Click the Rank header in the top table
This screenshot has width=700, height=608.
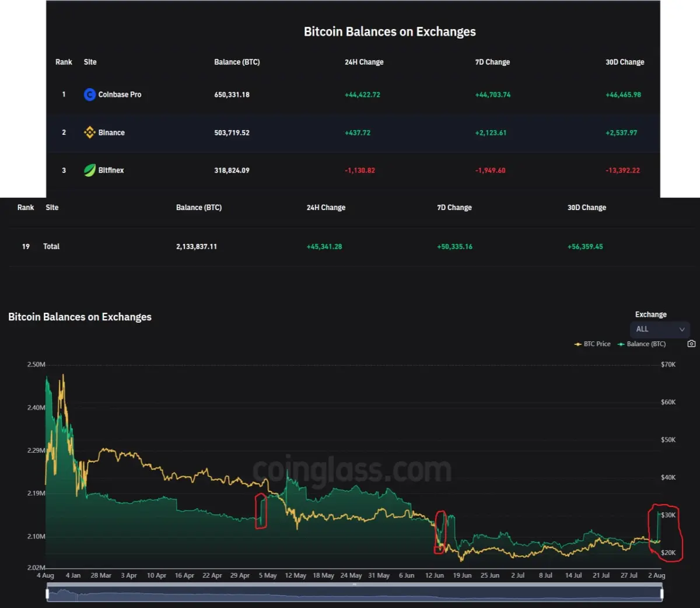tap(64, 62)
